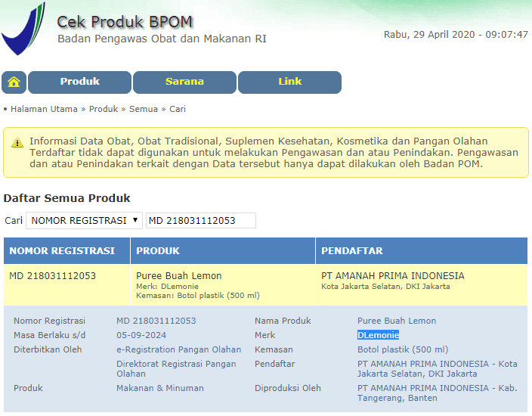Click the NOMOR REGISTRASI column header
This screenshot has width=532, height=416.
66,250
